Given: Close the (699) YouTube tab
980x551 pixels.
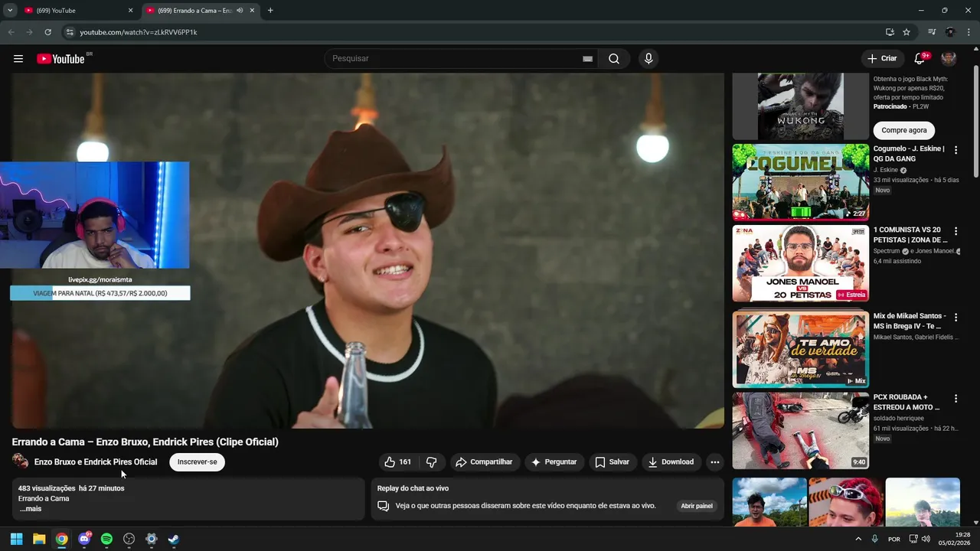Looking at the screenshot, I should click(130, 11).
